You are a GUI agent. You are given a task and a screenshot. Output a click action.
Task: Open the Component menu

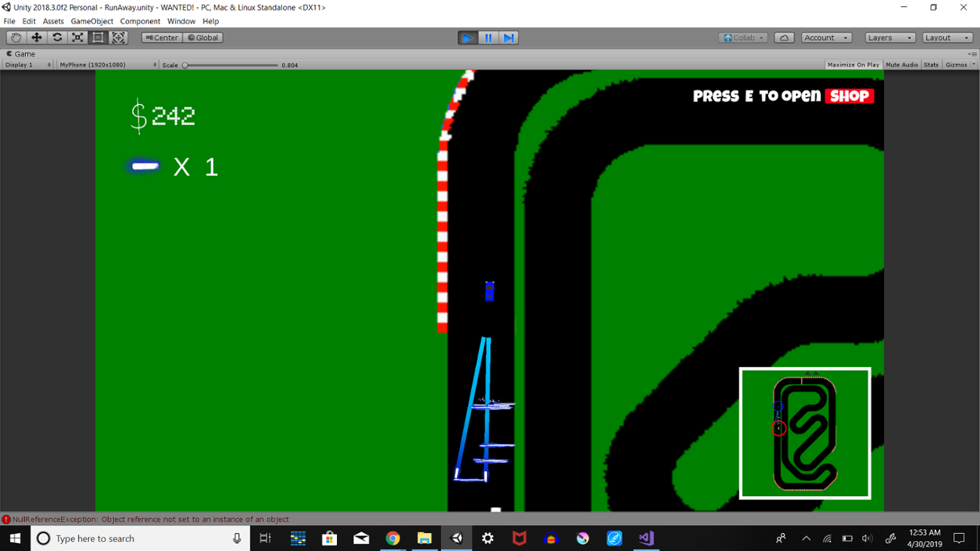pos(140,21)
